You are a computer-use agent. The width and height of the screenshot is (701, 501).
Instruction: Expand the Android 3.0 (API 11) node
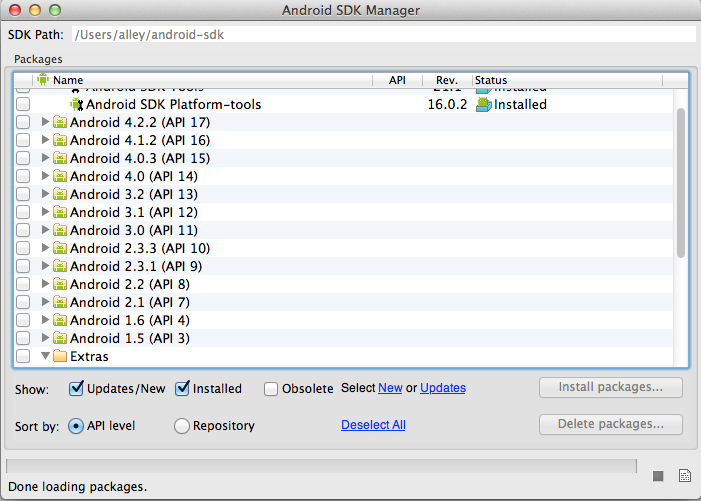pos(45,230)
